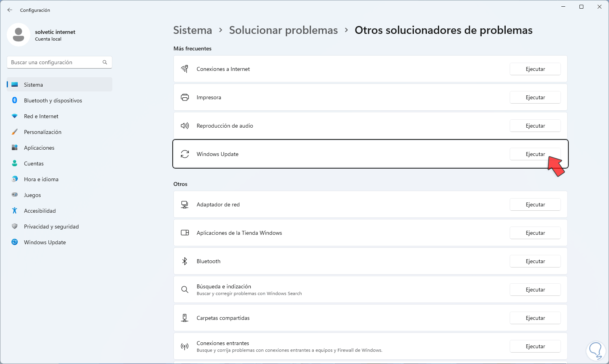
Task: Navigate to Sistema breadcrumb link
Action: pos(193,30)
